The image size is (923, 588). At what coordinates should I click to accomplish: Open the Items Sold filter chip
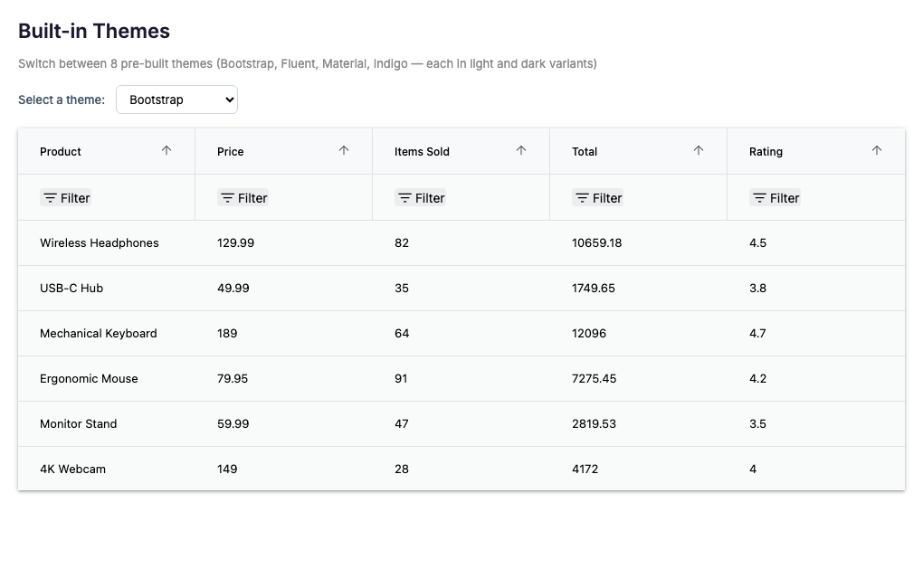pos(421,198)
